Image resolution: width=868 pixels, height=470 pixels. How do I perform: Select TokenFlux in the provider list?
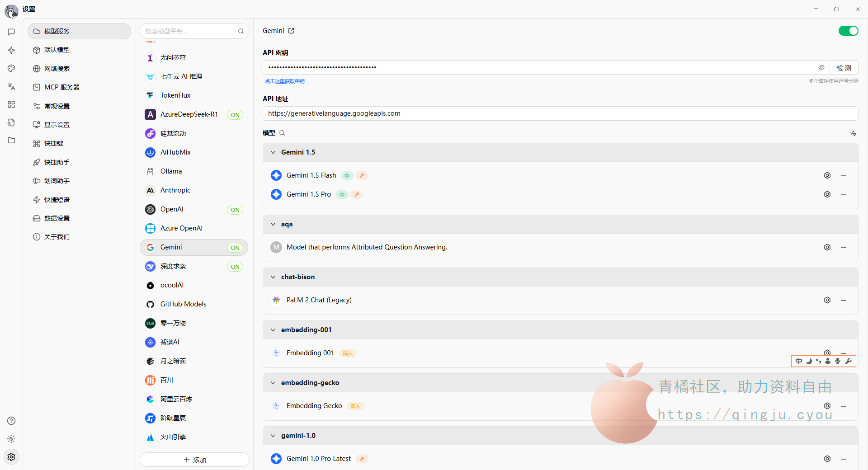[x=194, y=95]
